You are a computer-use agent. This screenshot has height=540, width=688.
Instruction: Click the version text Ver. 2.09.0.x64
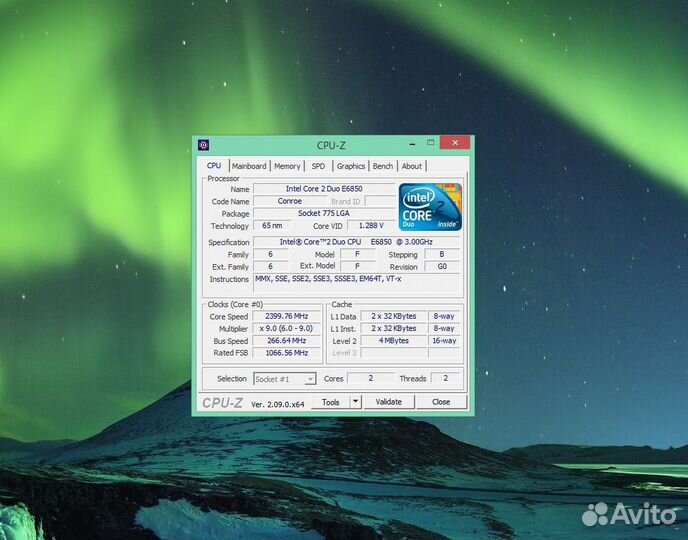coord(277,404)
